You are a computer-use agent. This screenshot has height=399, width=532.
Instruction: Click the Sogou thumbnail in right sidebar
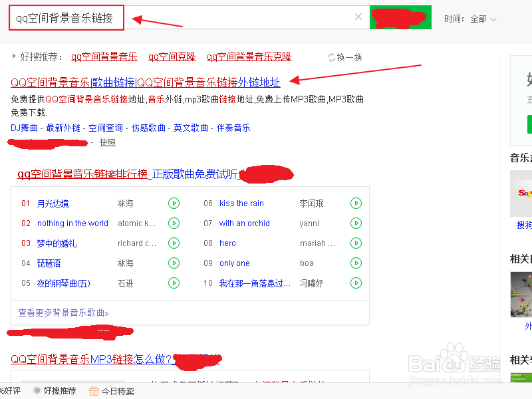[x=521, y=194]
